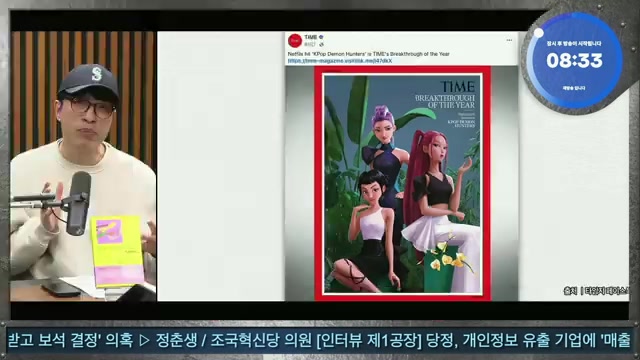640x360 pixels.
Task: Click the red TIME page profile avatar
Action: [294, 41]
